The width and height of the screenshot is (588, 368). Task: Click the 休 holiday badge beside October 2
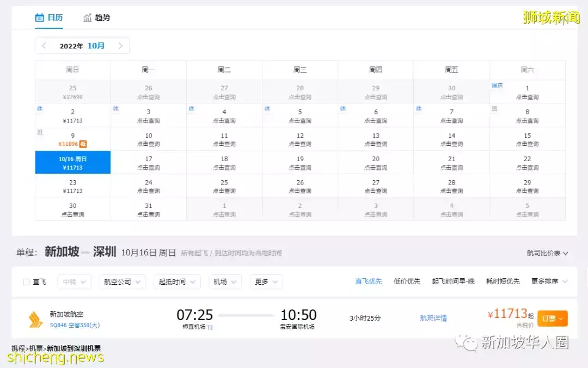pos(39,109)
